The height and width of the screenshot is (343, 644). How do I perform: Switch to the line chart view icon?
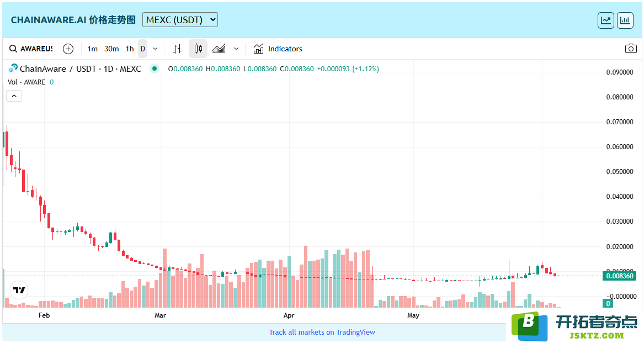tap(606, 20)
